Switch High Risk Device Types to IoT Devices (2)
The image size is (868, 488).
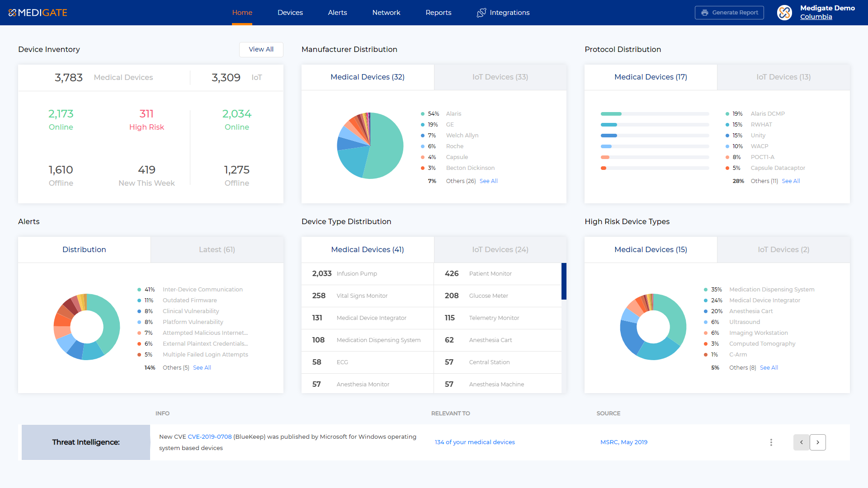[784, 250]
